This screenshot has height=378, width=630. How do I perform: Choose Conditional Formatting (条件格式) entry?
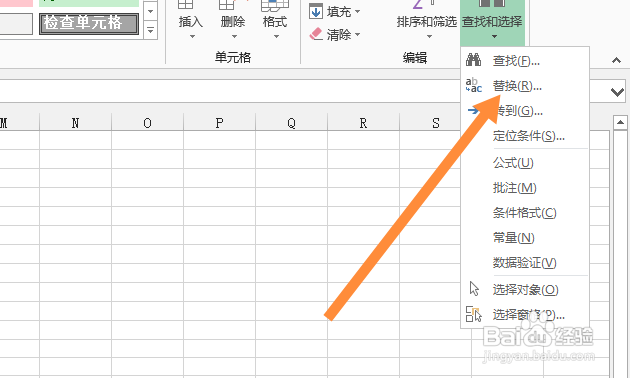pos(525,212)
